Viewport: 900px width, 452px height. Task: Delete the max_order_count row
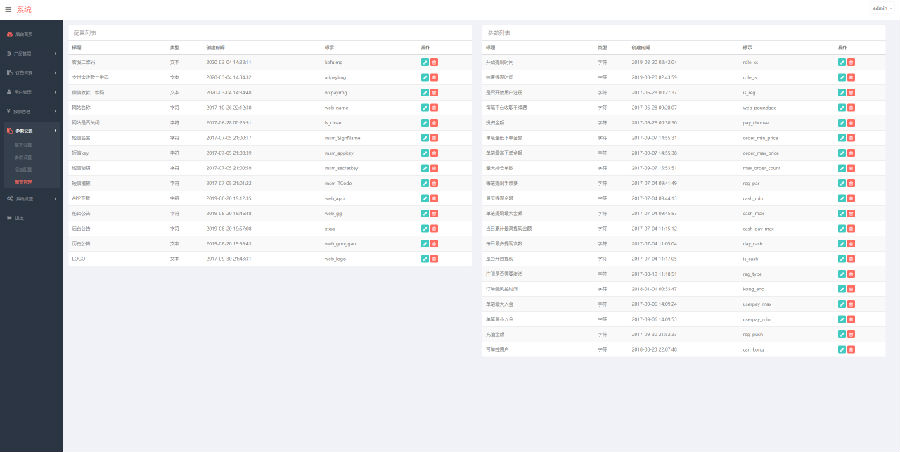[851, 168]
